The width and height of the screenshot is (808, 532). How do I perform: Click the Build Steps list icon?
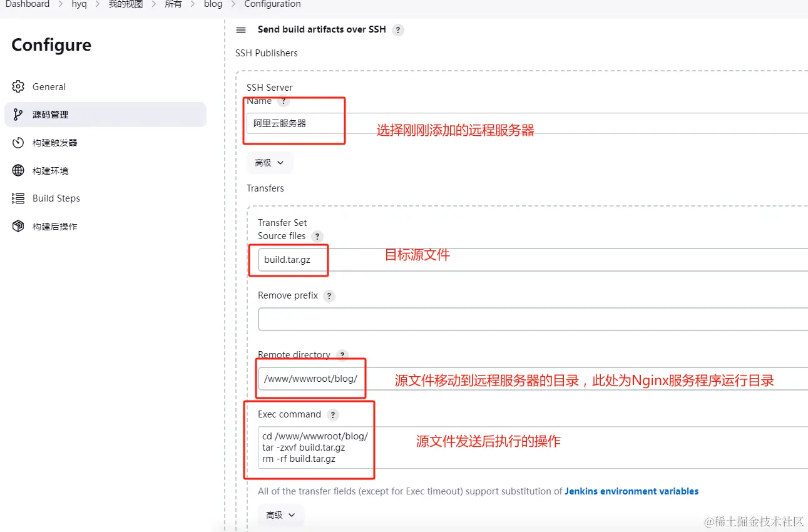click(18, 198)
